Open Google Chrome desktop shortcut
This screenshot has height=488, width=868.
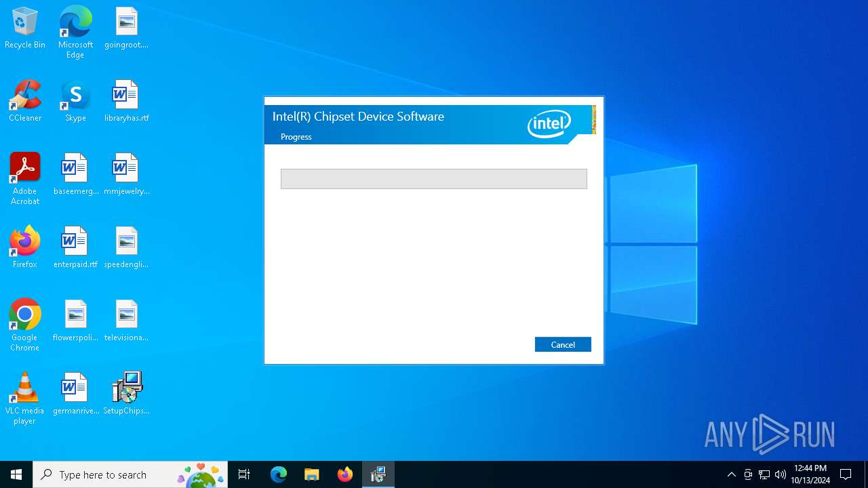tap(25, 325)
